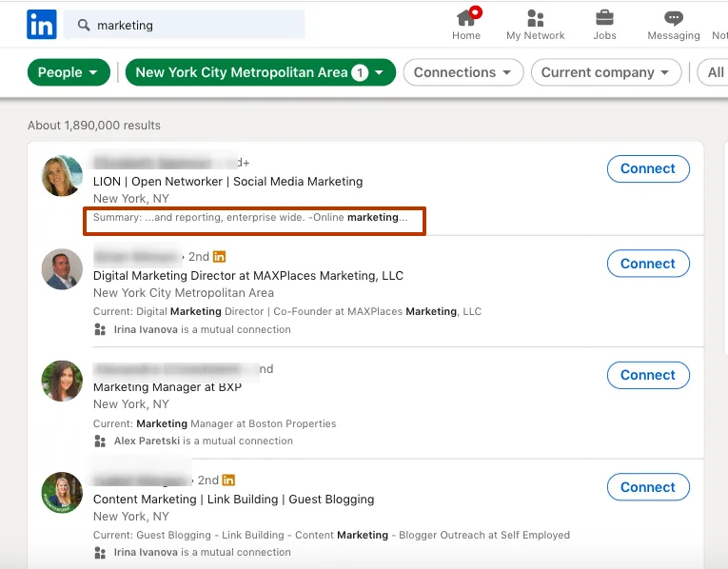728x569 pixels.
Task: Click 'LION | Open Networker | Social Media Marketing' headline
Action: coord(228,182)
